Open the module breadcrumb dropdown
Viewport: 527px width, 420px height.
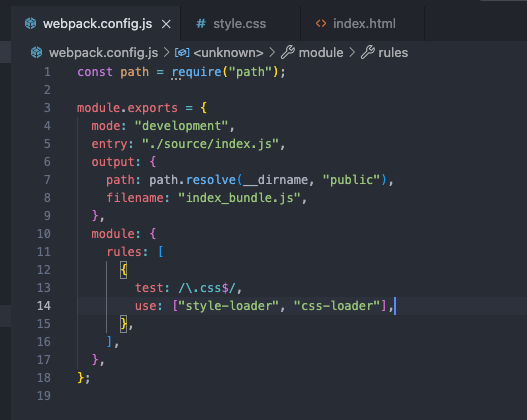321,53
